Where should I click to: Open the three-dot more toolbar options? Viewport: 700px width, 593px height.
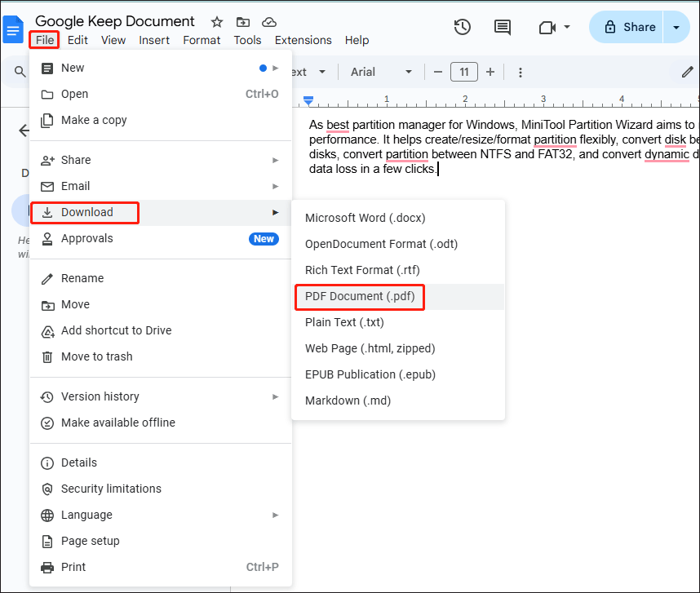tap(520, 73)
